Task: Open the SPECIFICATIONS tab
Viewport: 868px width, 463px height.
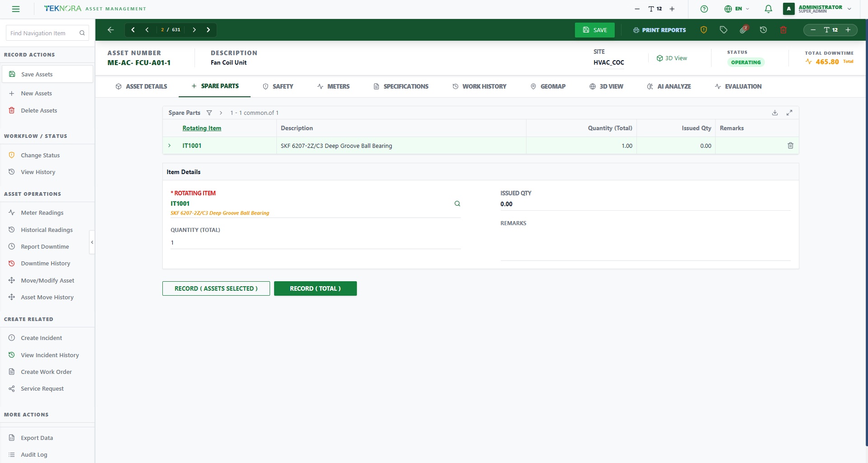Action: (401, 86)
